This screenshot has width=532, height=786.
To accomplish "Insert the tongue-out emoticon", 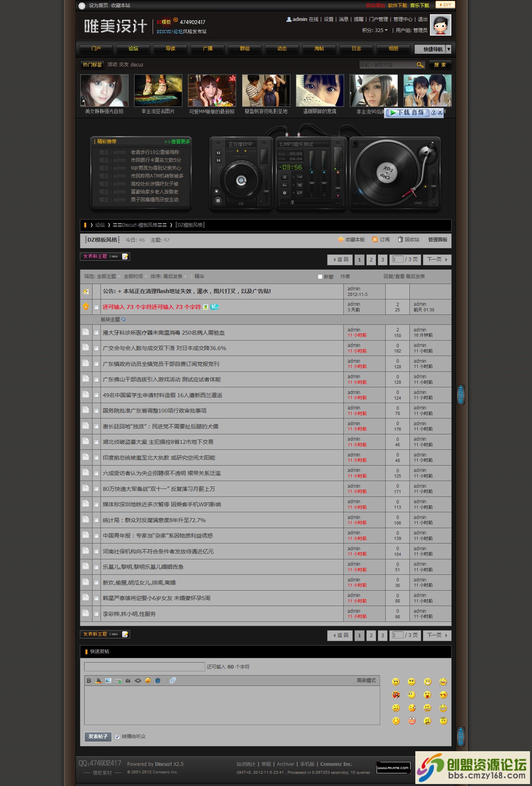I will coord(427,695).
